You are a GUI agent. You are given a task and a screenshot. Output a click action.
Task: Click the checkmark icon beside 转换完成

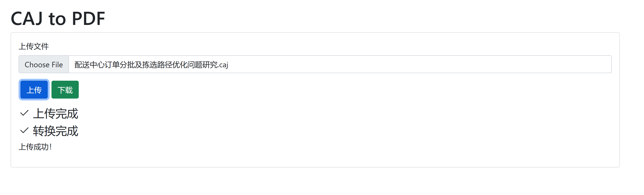(24, 130)
